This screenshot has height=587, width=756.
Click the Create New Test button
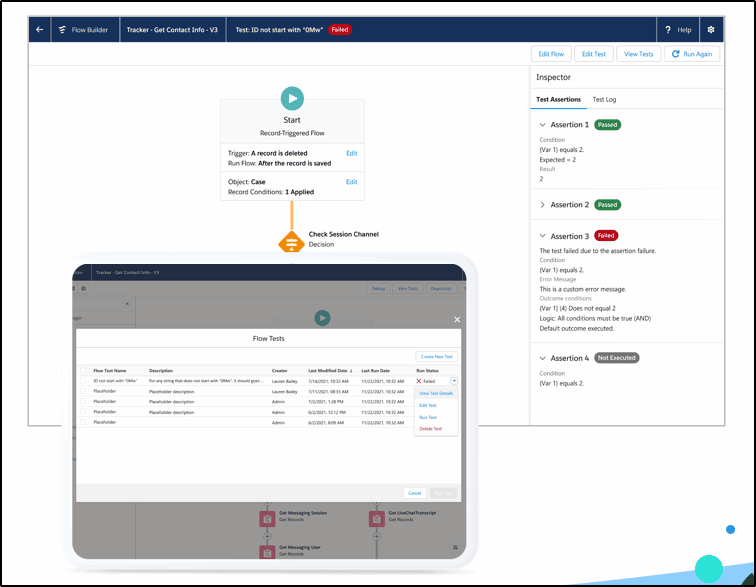coord(436,356)
